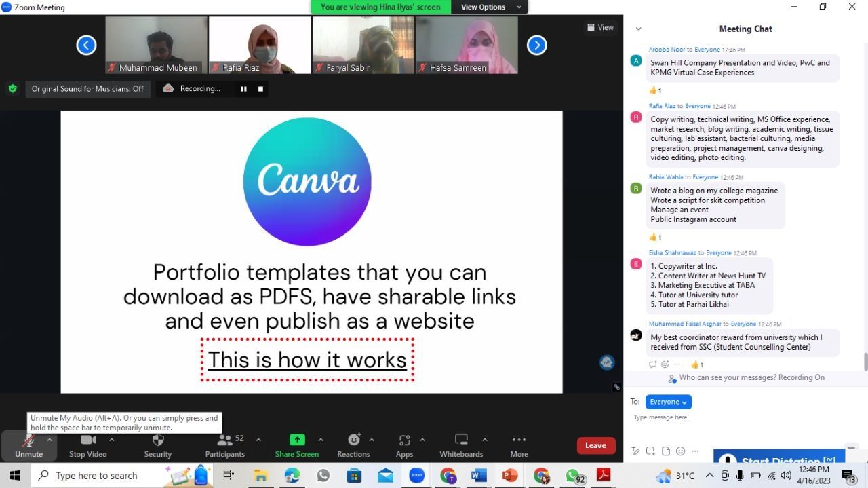Open Whiteboards from meeting toolbar
This screenshot has height=488, width=868.
(x=461, y=445)
